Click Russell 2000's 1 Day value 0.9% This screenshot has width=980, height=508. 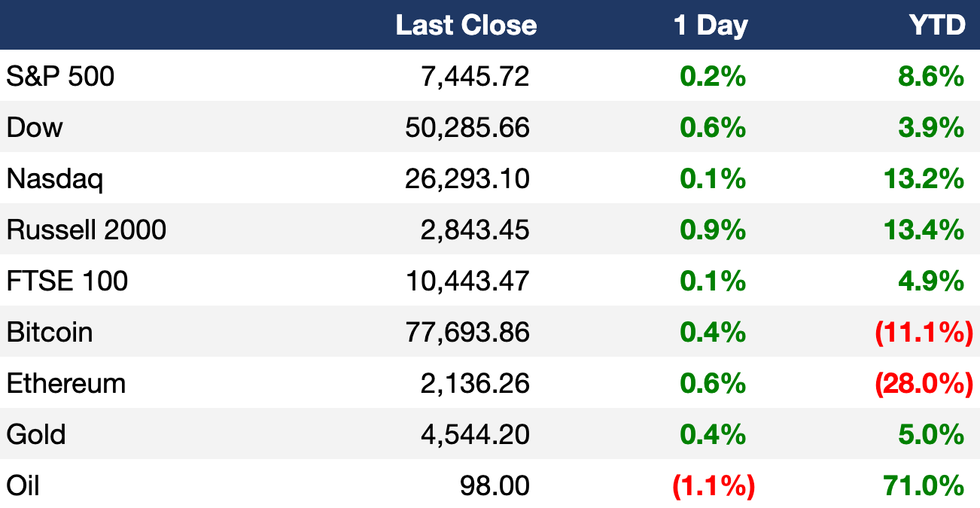(713, 230)
